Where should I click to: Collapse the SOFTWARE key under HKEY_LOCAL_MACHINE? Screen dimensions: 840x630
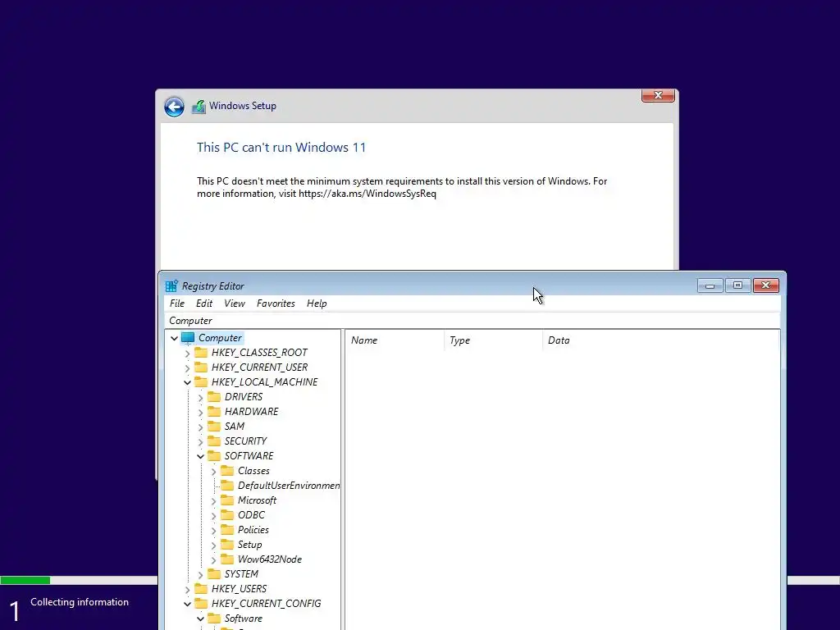click(x=200, y=456)
